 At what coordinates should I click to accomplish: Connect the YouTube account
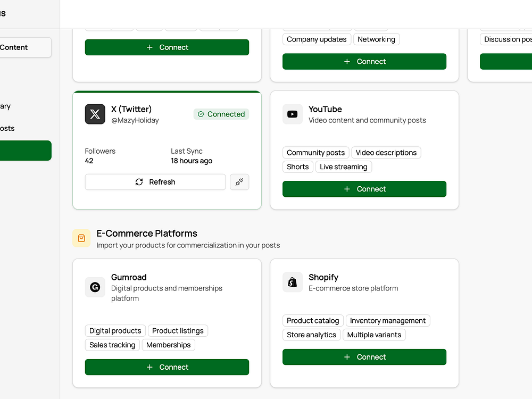coord(364,189)
